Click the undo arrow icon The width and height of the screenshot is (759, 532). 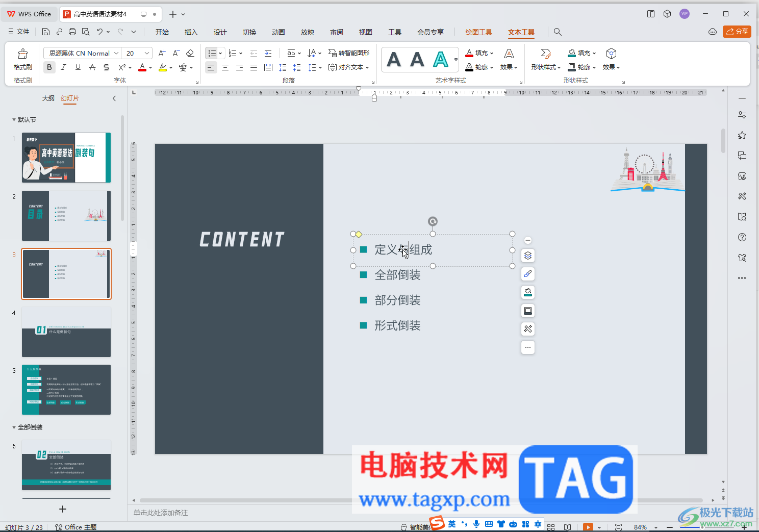click(100, 32)
